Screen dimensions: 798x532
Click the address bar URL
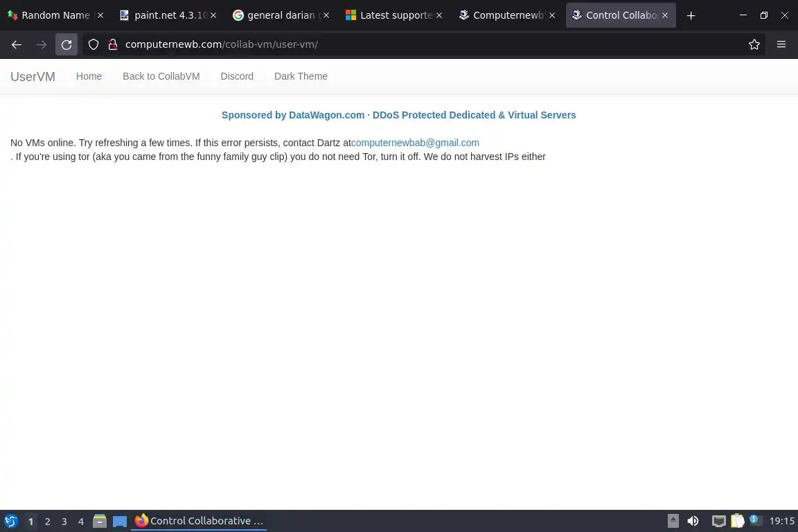point(222,45)
